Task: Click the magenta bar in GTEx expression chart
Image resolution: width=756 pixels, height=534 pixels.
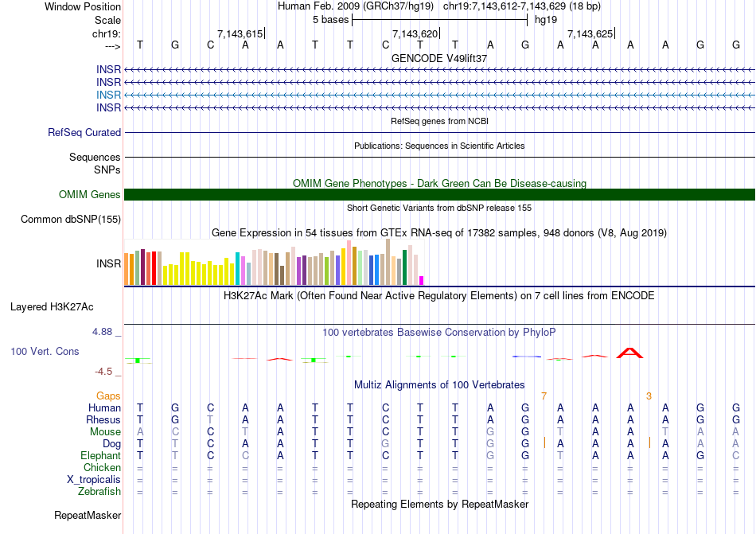Action: click(x=422, y=280)
